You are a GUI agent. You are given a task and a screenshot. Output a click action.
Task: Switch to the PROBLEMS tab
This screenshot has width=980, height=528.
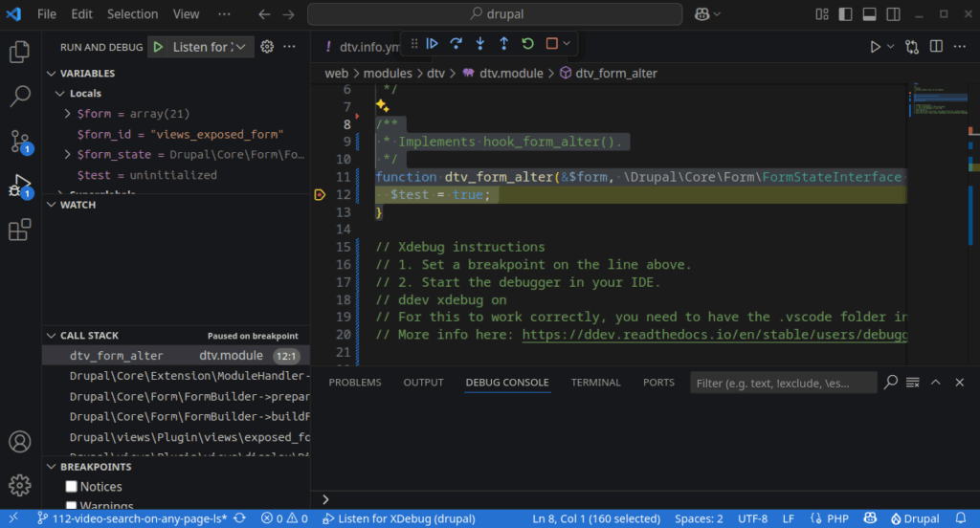coord(355,383)
